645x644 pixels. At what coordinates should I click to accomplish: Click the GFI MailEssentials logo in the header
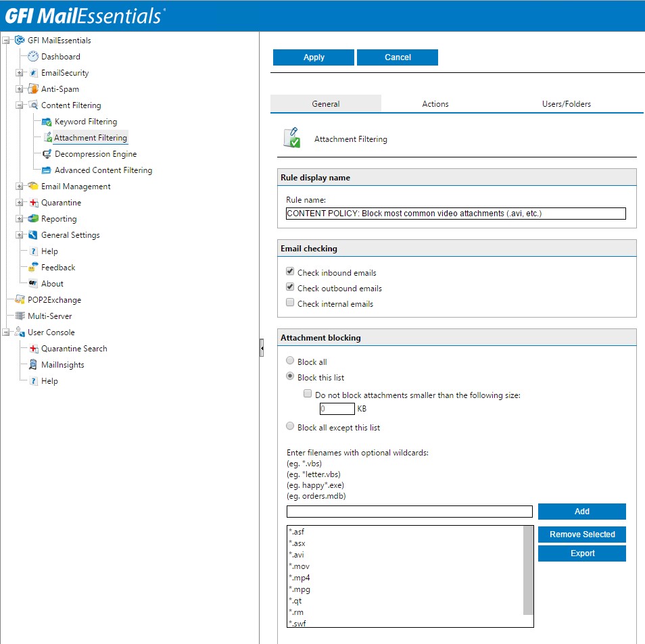[x=85, y=16]
